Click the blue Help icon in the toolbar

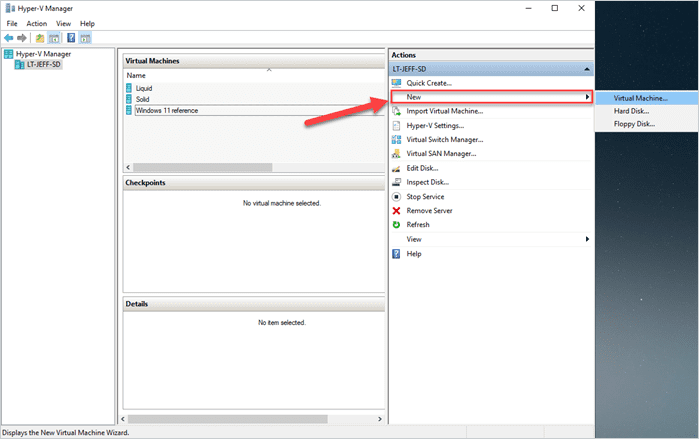point(71,38)
